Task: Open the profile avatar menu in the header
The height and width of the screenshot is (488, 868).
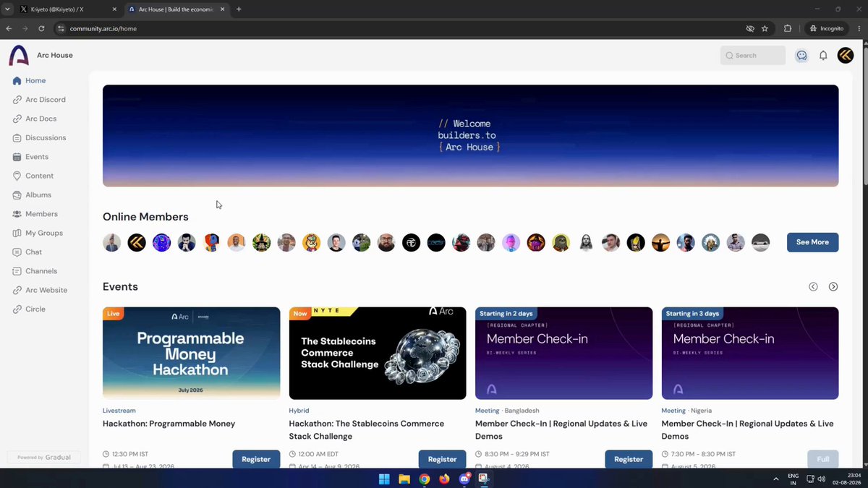Action: pos(846,56)
